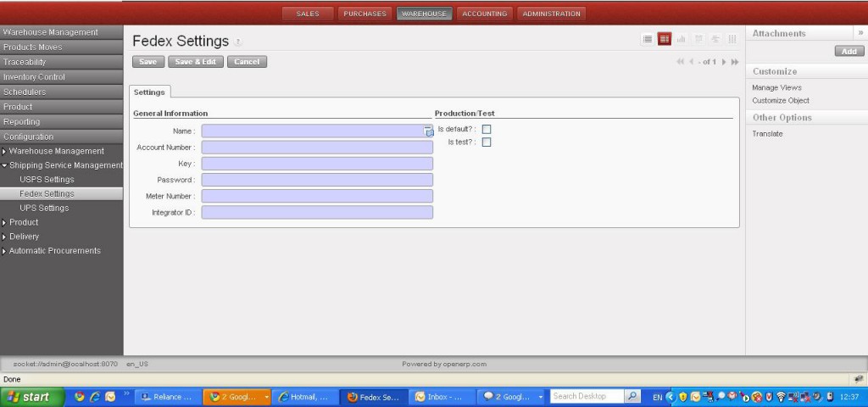
Task: Focus the Account Number field
Action: (317, 148)
